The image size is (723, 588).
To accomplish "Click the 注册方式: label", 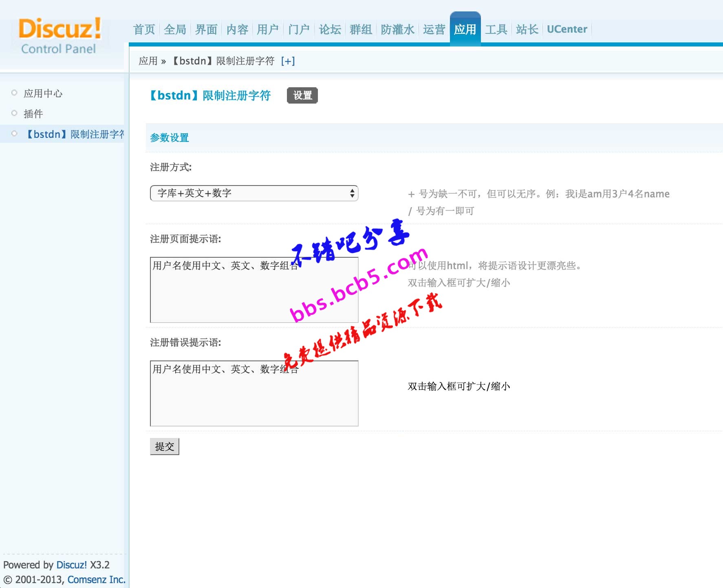I will click(x=171, y=167).
